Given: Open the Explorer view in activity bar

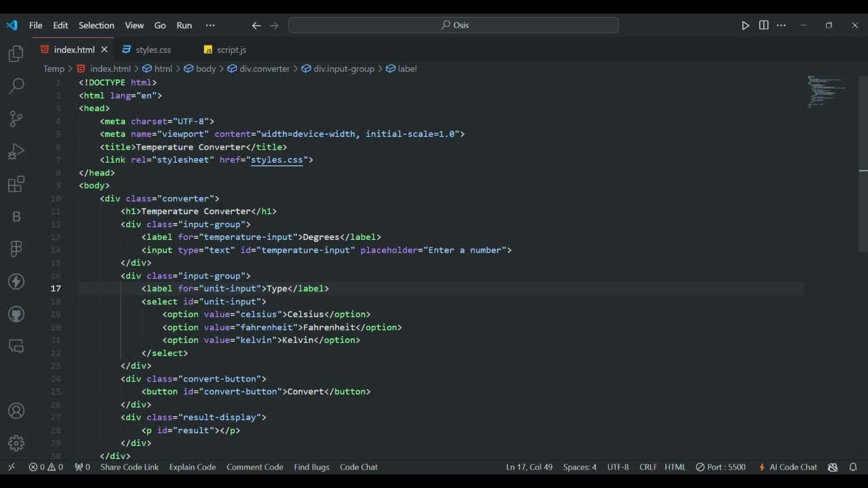Looking at the screenshot, I should point(16,54).
